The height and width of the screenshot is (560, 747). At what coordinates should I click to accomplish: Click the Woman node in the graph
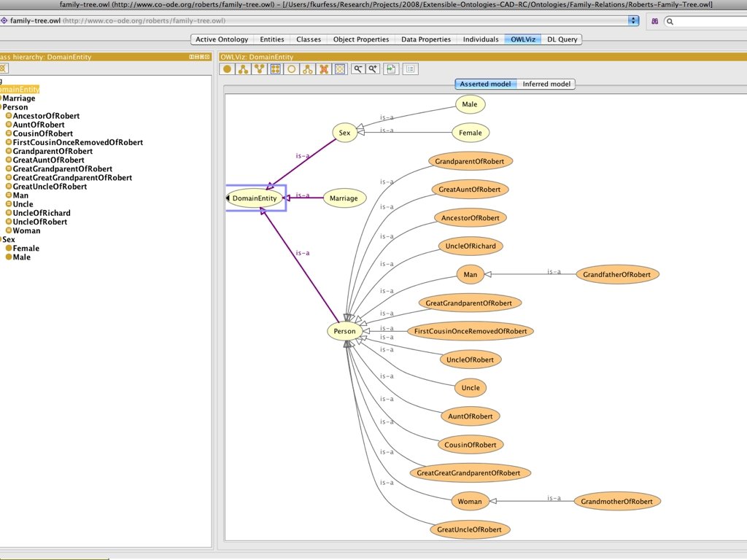click(470, 502)
